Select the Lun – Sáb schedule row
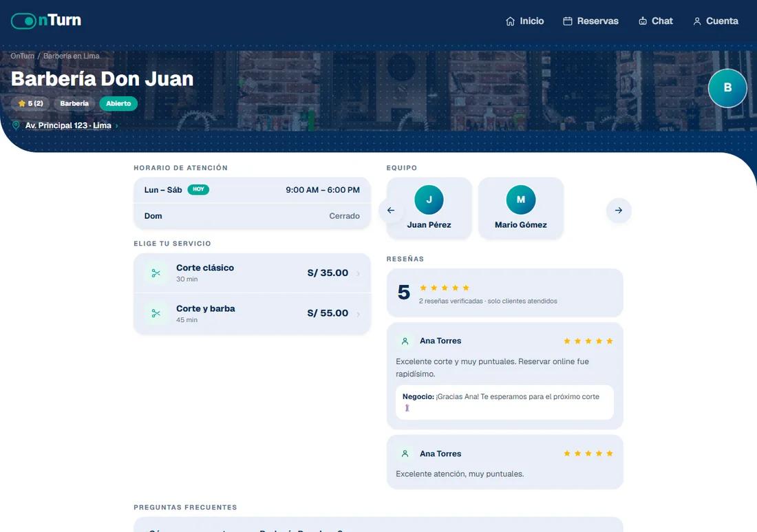The height and width of the screenshot is (532, 757). [x=252, y=190]
